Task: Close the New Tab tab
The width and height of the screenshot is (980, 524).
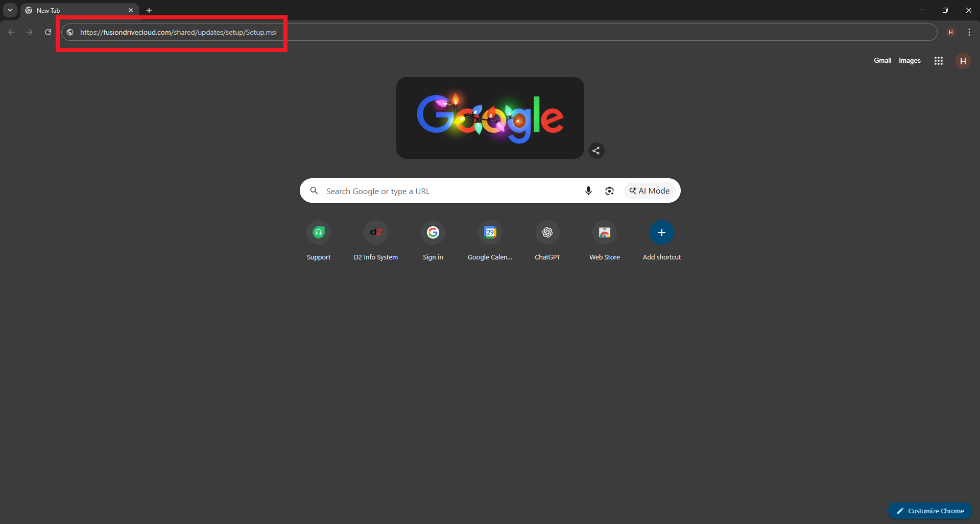Action: tap(131, 10)
